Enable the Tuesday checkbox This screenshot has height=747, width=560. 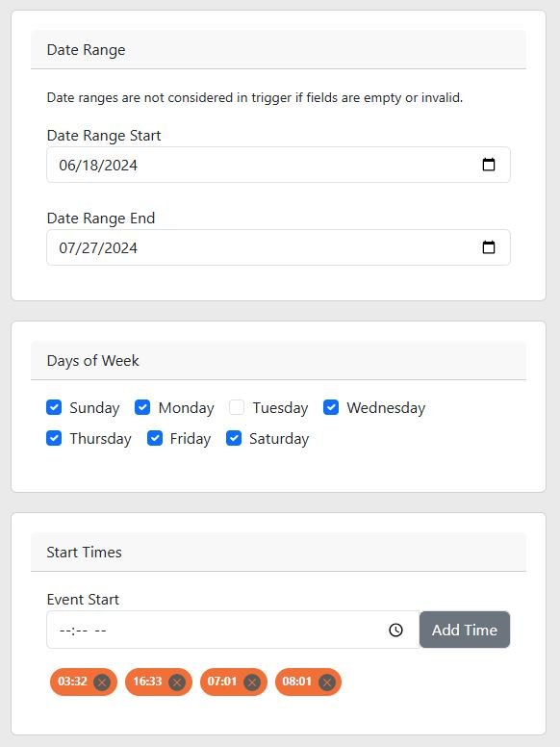point(237,407)
